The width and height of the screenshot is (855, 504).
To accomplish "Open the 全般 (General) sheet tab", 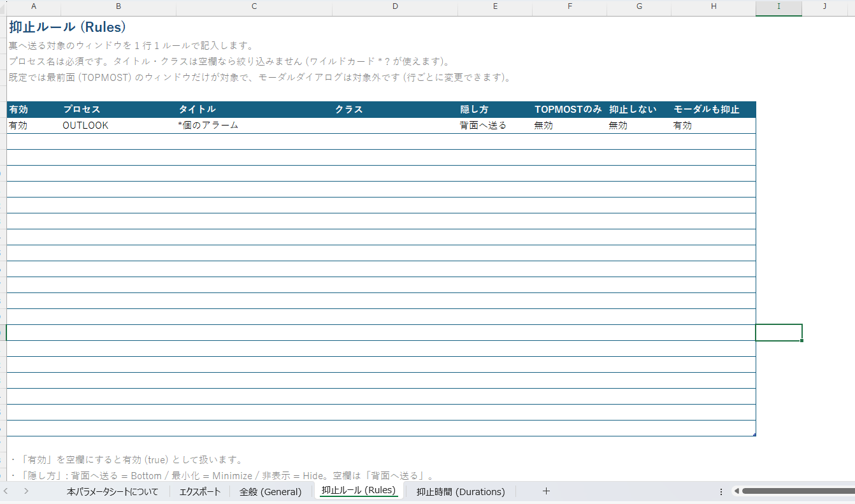I will point(270,491).
